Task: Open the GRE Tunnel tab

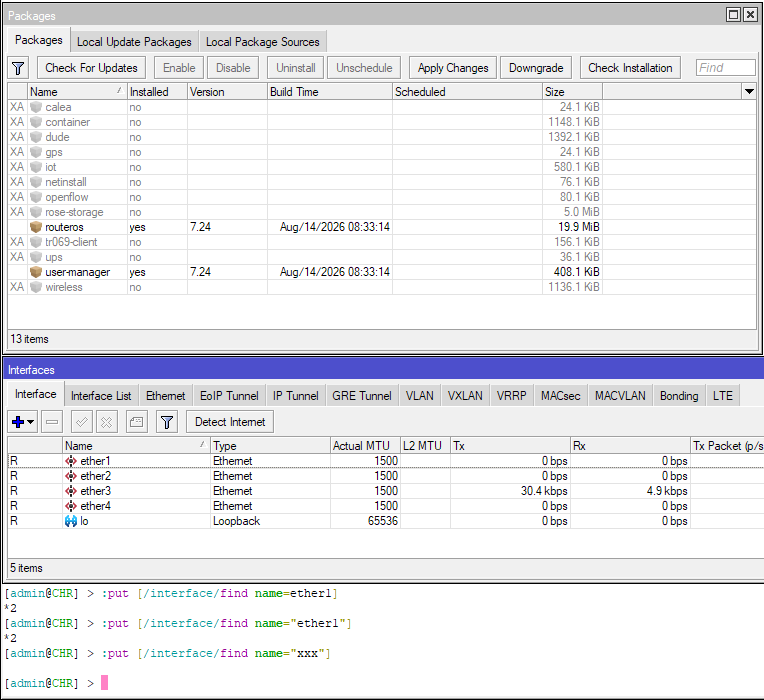Action: click(362, 396)
